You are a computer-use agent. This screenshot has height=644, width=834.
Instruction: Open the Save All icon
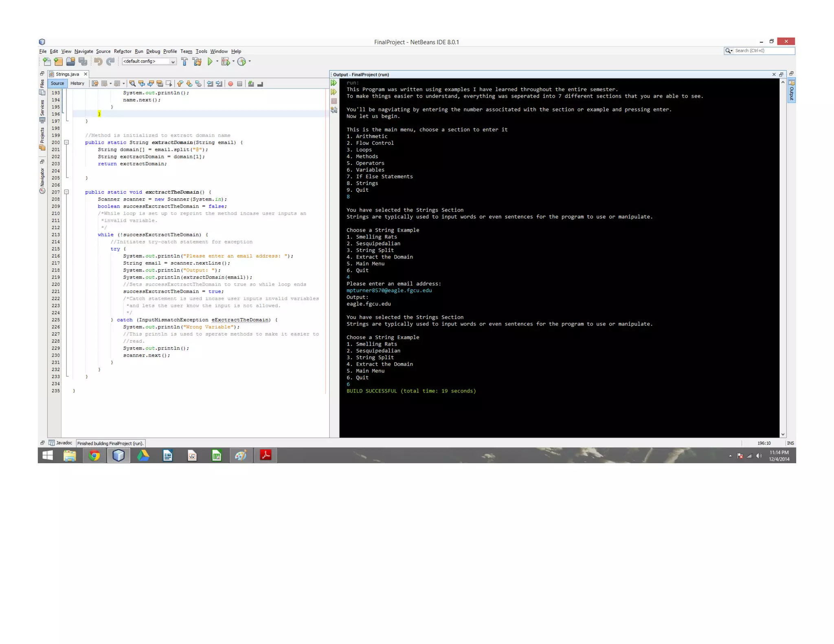click(x=83, y=61)
